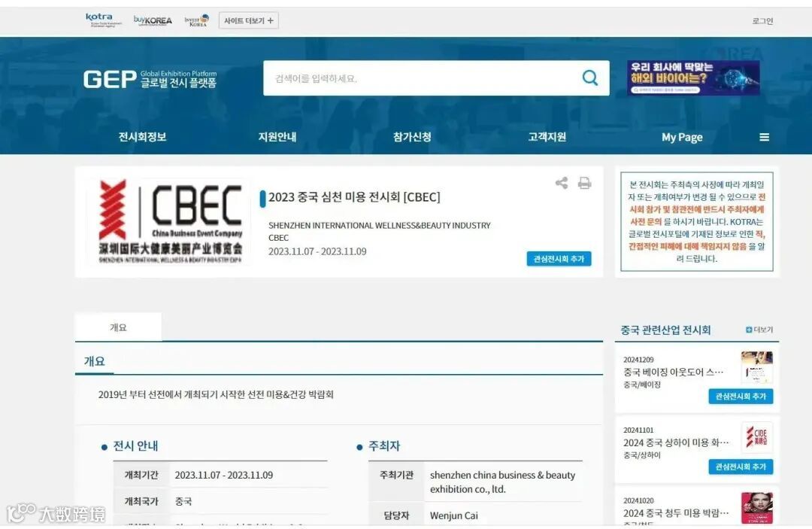The height and width of the screenshot is (529, 812).
Task: Click the 더보기 plus icon link
Action: point(759,330)
